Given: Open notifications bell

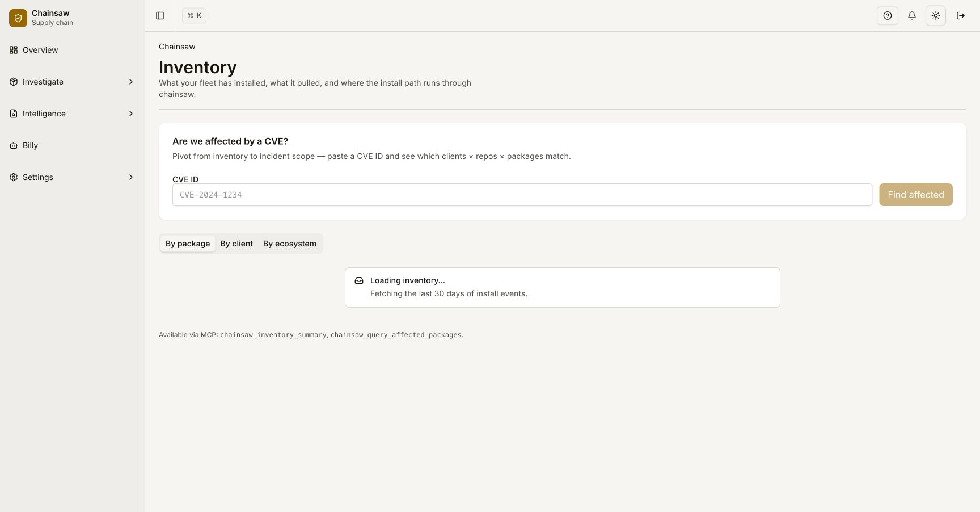Looking at the screenshot, I should (912, 16).
